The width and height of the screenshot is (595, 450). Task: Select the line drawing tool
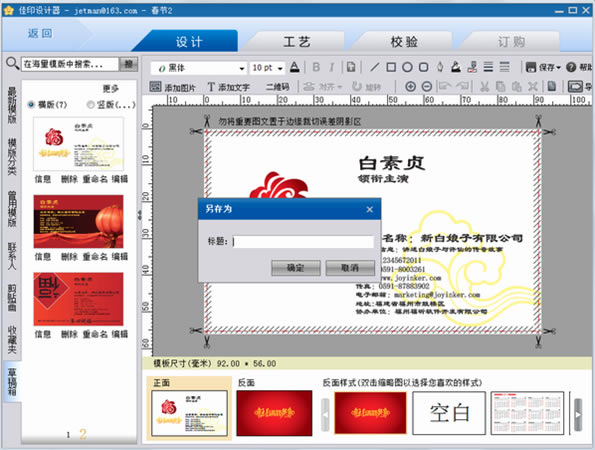click(375, 68)
